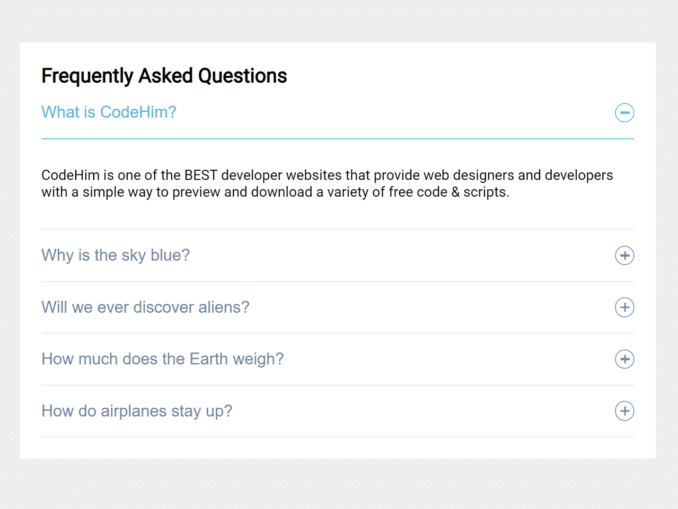Collapse the open answer using the minus icon
Image resolution: width=678 pixels, height=509 pixels.
(624, 113)
